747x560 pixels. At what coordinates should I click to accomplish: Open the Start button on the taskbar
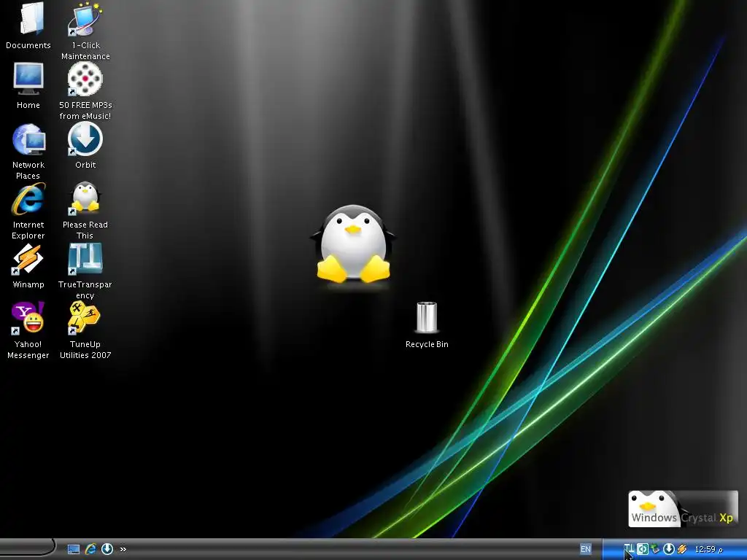click(x=28, y=548)
